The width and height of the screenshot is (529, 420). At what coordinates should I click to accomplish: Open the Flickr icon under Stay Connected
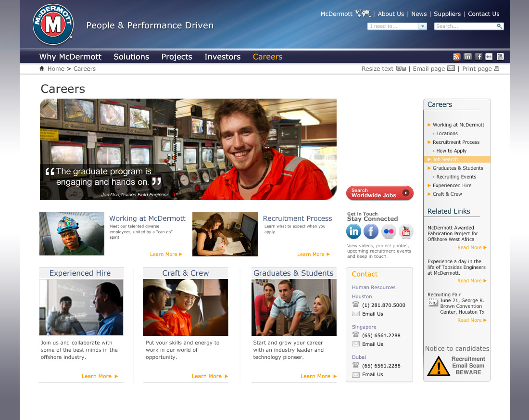click(x=389, y=231)
